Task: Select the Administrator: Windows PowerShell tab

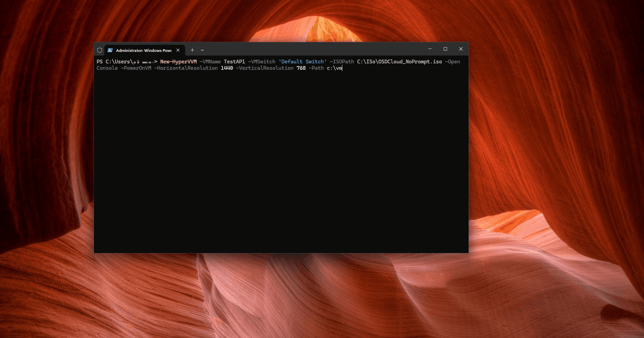Action: [145, 50]
